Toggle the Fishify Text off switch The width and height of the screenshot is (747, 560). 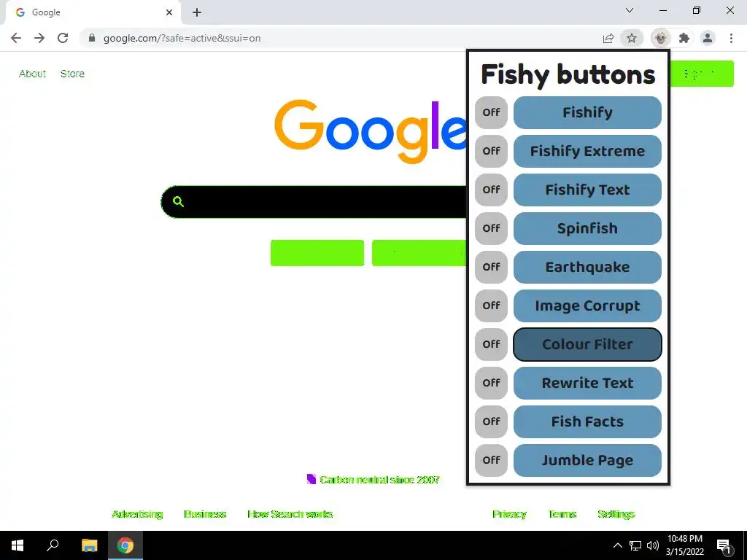pyautogui.click(x=491, y=190)
